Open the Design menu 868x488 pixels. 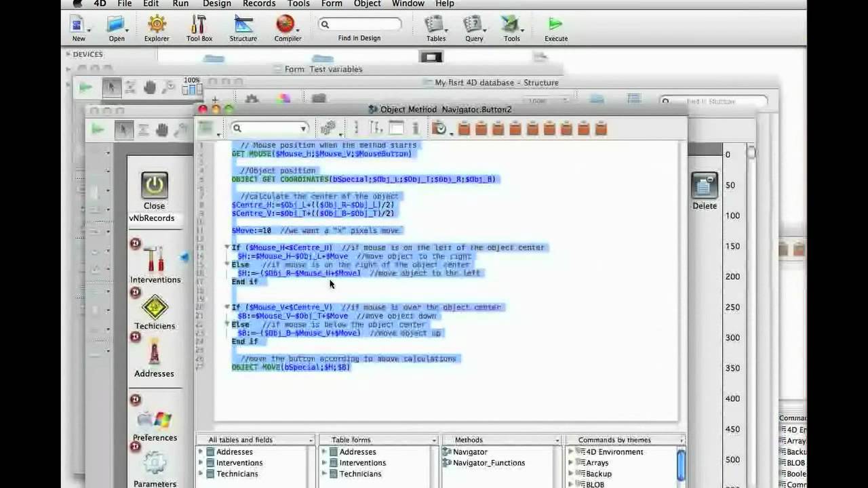pyautogui.click(x=216, y=4)
